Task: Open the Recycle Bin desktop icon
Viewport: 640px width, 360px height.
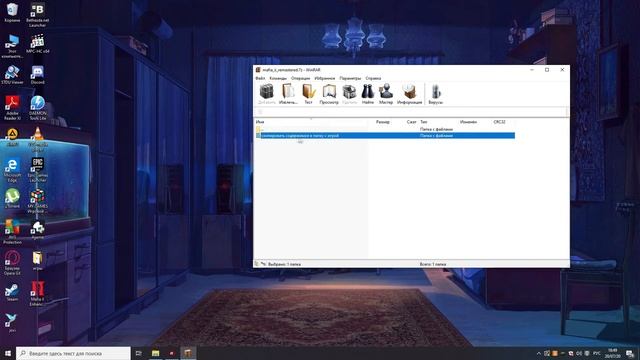Action: pyautogui.click(x=12, y=13)
